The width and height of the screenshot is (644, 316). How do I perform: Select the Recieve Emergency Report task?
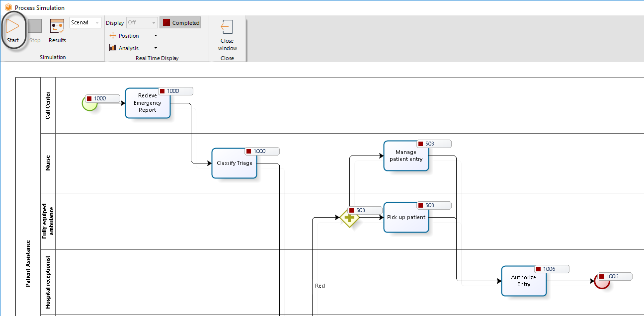click(148, 103)
